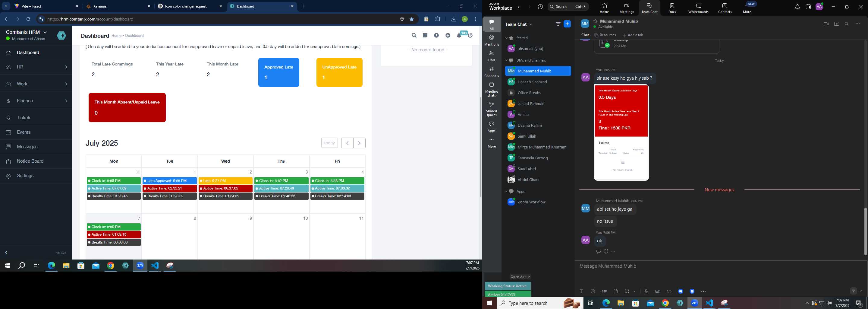Click the location pin icon in Chrome address bar
The height and width of the screenshot is (309, 868).
coord(402,20)
